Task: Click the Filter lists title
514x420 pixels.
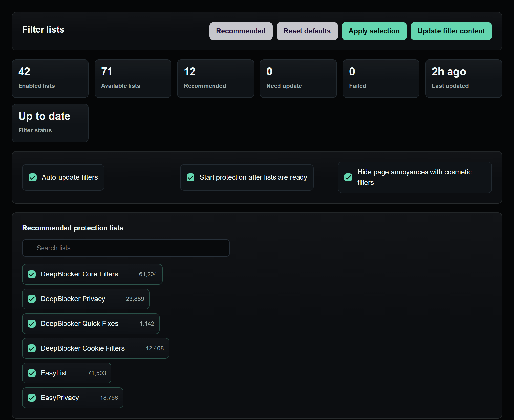Action: pos(43,30)
